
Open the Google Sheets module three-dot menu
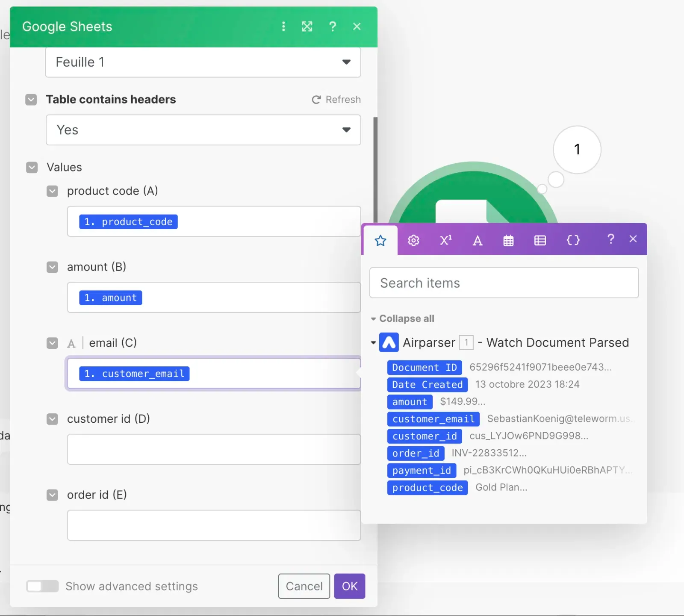(283, 27)
